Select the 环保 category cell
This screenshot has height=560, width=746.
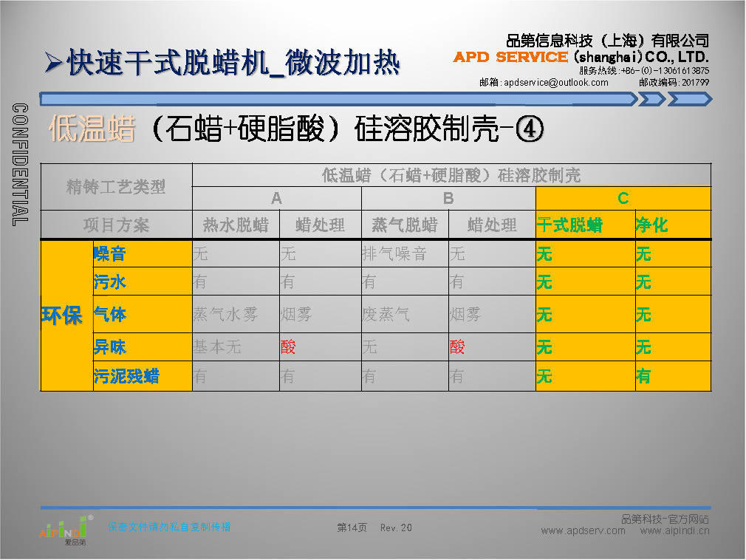click(66, 315)
